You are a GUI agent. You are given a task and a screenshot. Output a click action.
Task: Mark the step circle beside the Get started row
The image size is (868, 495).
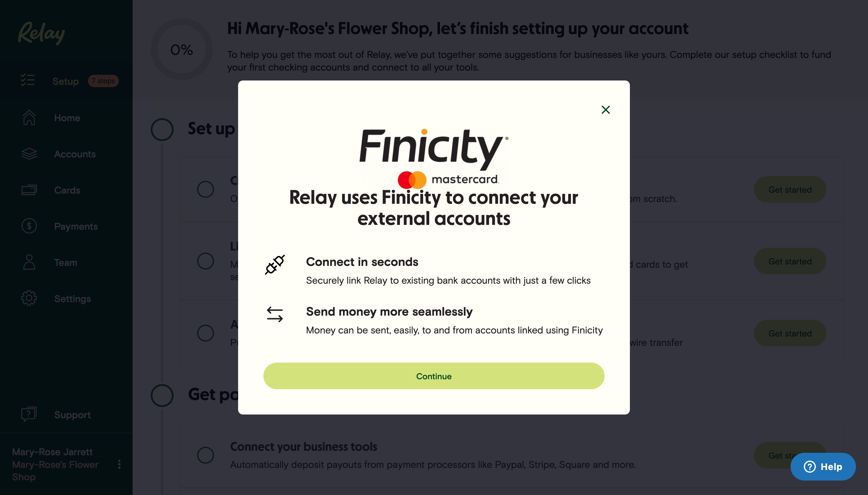pyautogui.click(x=205, y=189)
